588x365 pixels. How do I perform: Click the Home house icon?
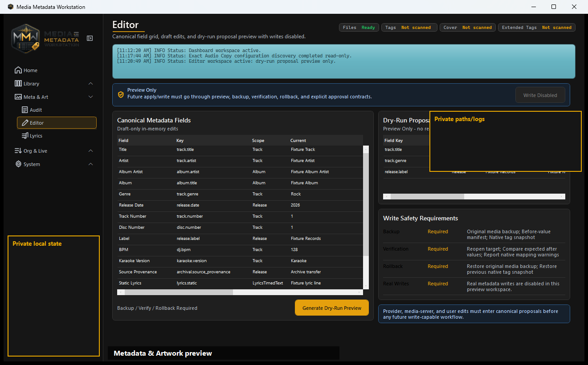18,70
